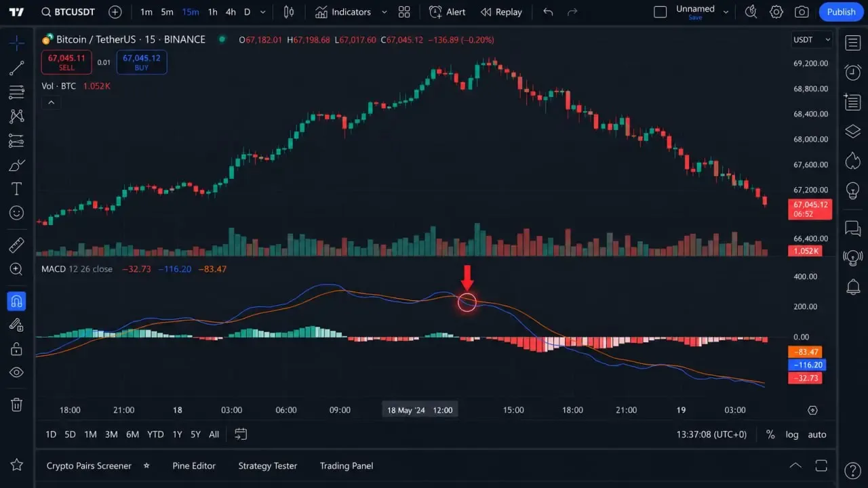Image resolution: width=868 pixels, height=488 pixels.
Task: Redo the last chart action
Action: (572, 12)
